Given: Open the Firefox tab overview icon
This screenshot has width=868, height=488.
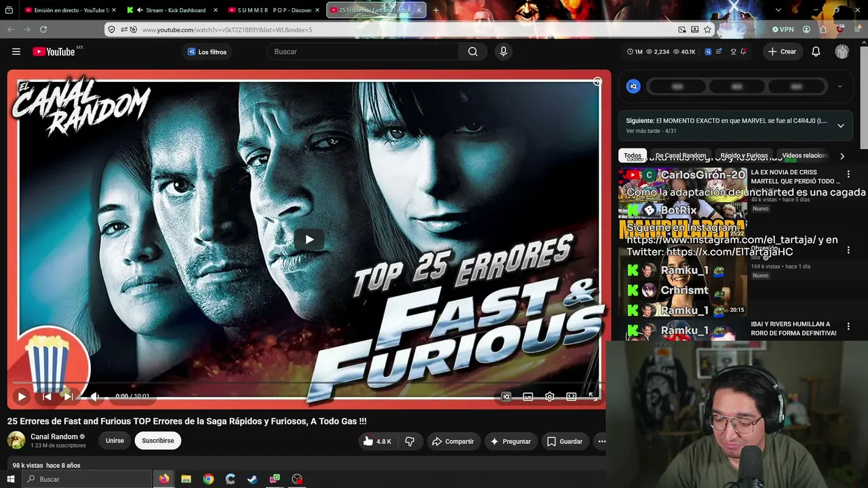Looking at the screenshot, I should coord(9,10).
